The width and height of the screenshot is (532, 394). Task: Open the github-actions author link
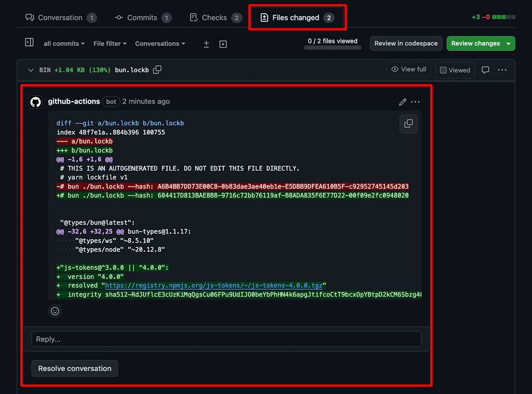click(x=74, y=102)
